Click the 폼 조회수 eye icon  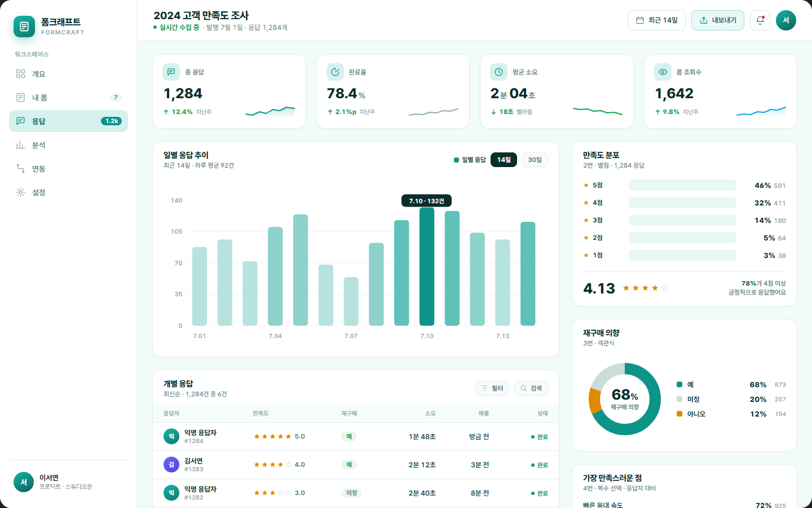663,72
